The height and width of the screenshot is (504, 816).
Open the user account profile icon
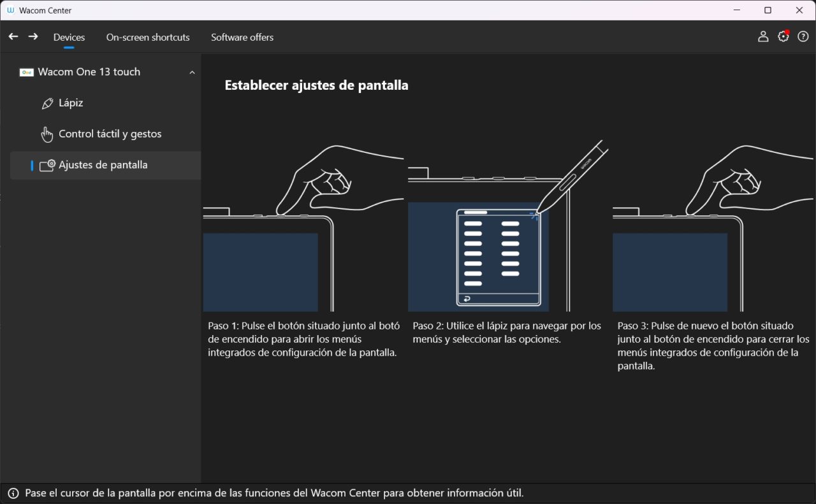click(x=763, y=37)
